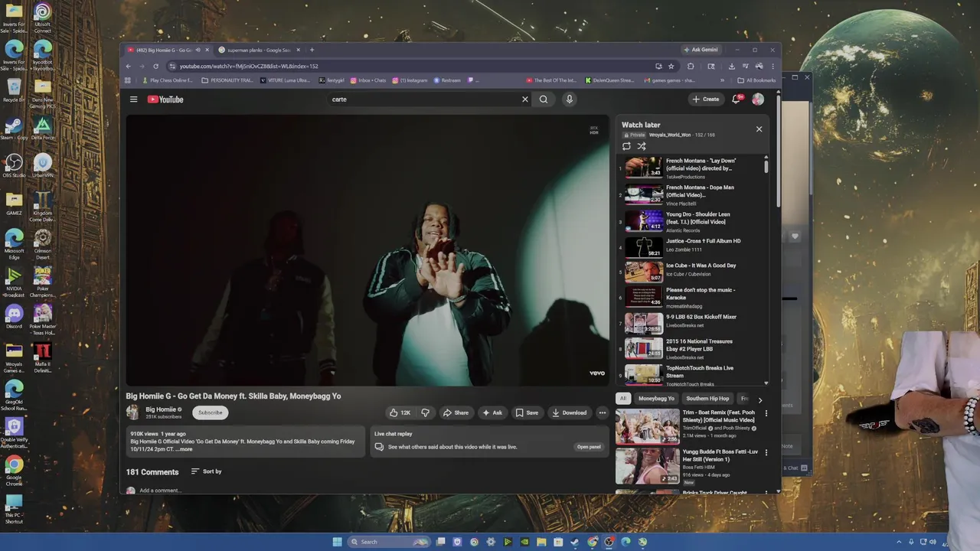Show more filter chips with right arrow

(x=759, y=399)
